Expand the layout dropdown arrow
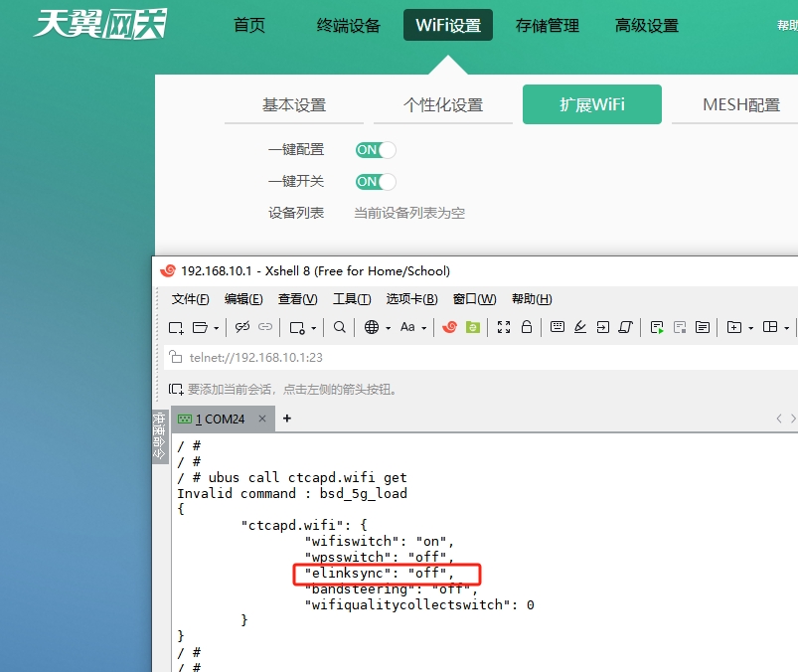The width and height of the screenshot is (798, 672). click(787, 328)
